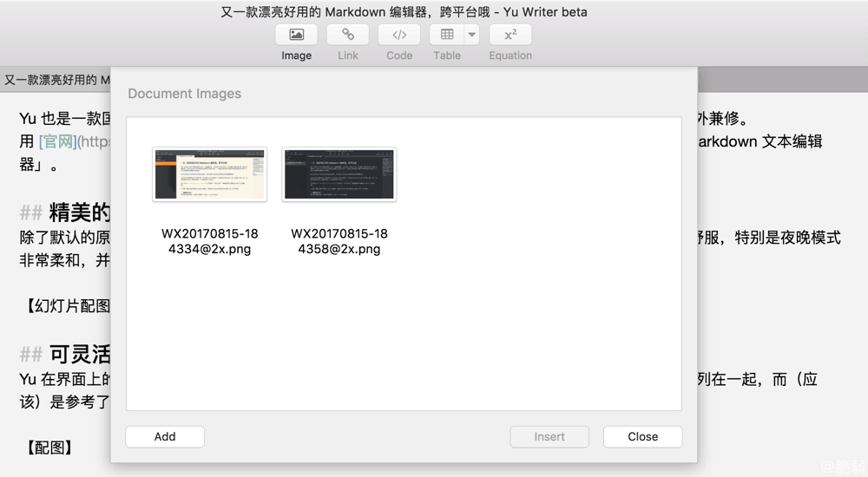Open the Link insertion tool
Screen dimensions: 868x477
[348, 35]
